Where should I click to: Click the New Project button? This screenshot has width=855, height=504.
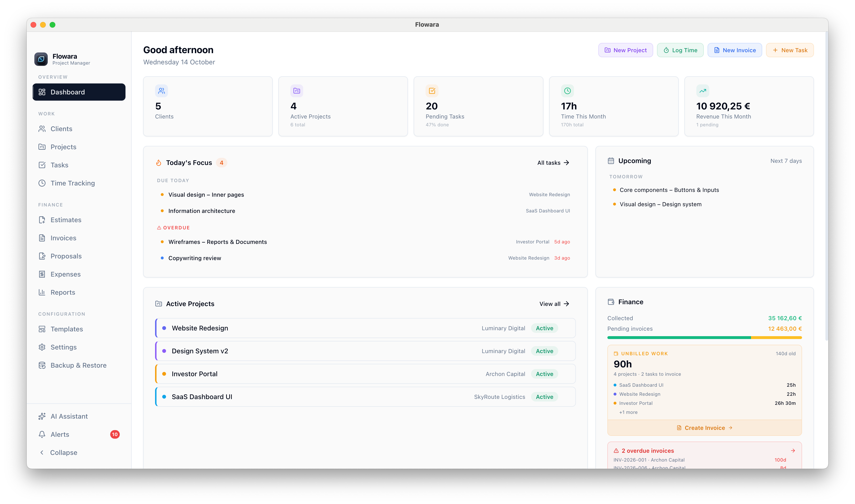pos(625,50)
